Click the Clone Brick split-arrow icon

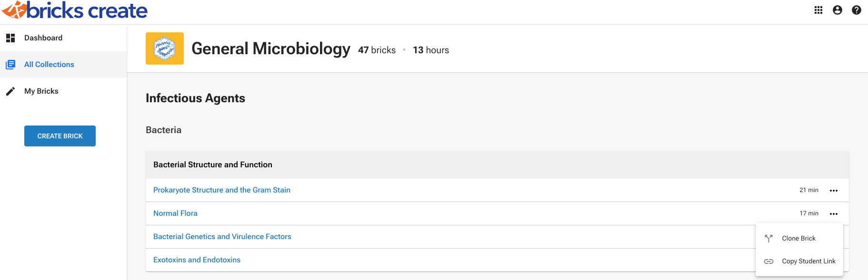point(769,238)
